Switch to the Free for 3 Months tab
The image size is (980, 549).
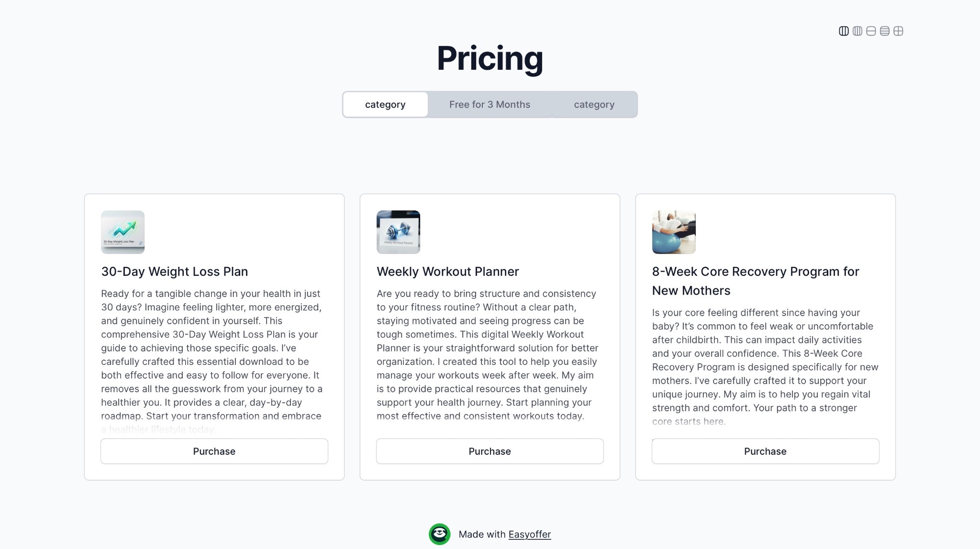pyautogui.click(x=490, y=104)
